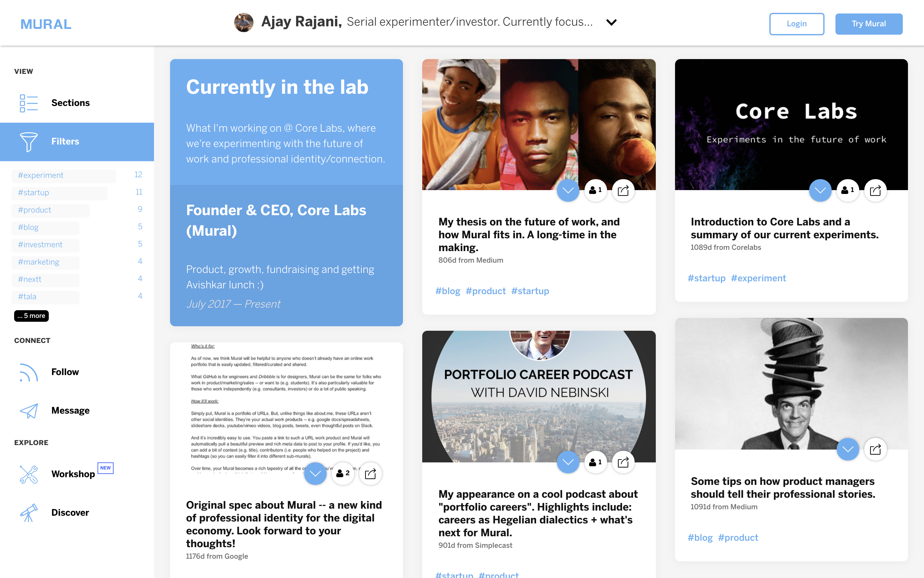Image resolution: width=924 pixels, height=578 pixels.
Task: Click #startup tag on thesis card
Action: click(530, 291)
